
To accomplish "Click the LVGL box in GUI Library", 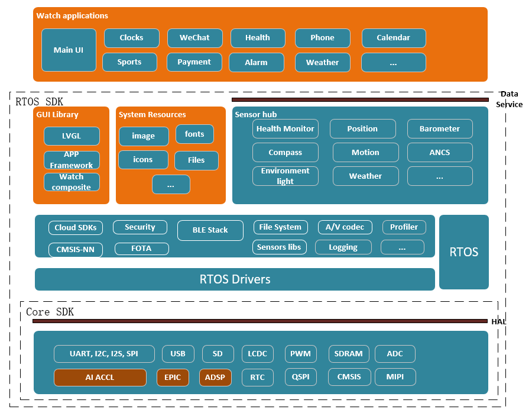I will pos(72,136).
